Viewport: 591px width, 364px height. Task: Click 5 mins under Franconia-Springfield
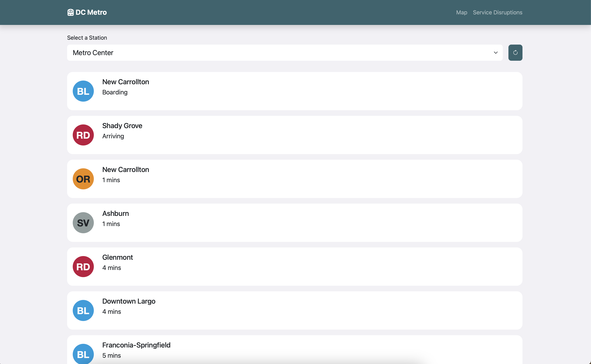112,355
